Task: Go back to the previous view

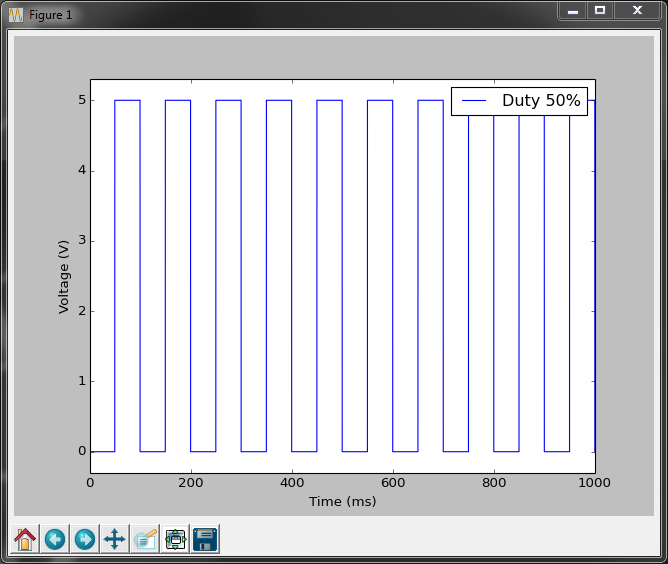Action: tap(55, 540)
